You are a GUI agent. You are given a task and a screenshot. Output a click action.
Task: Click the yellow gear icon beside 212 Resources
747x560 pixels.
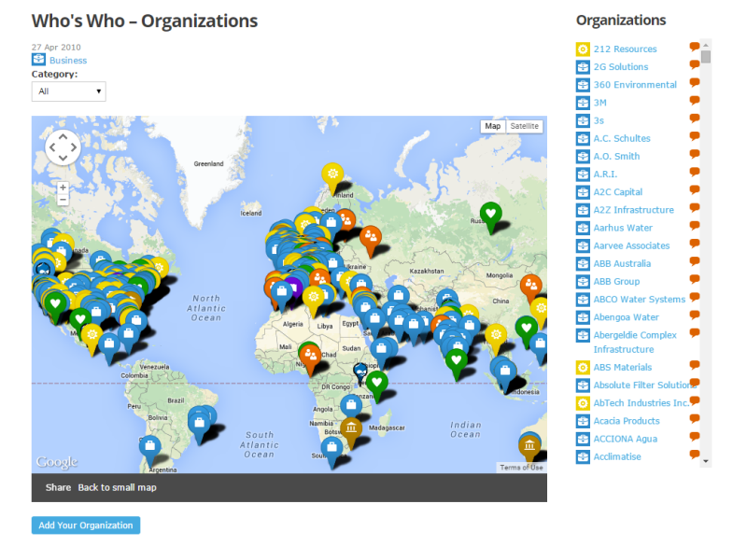(x=583, y=49)
